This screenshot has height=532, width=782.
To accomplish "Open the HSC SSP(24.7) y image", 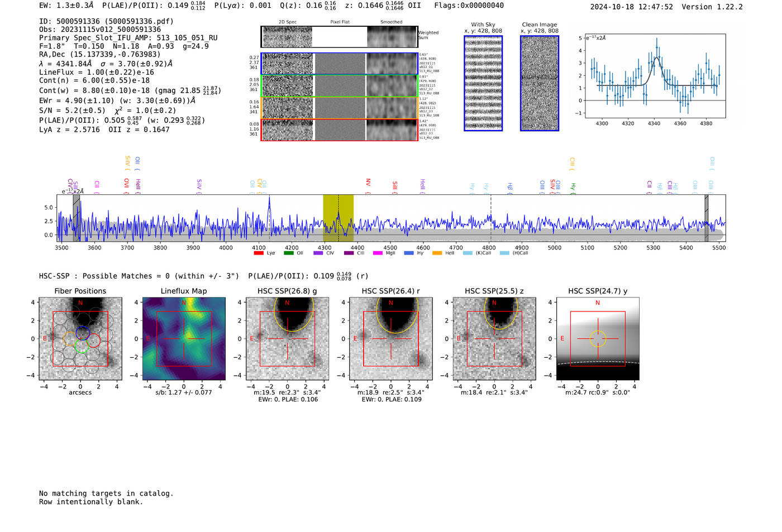I will (598, 338).
